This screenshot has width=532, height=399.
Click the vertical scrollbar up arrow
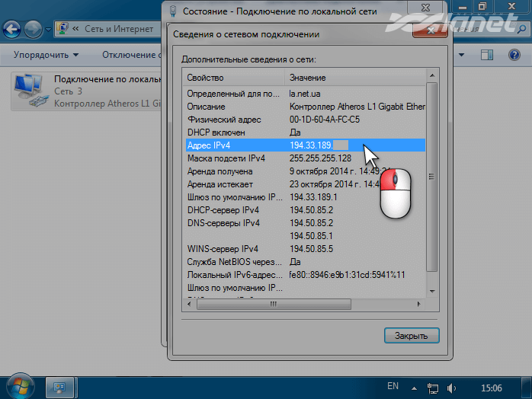tap(431, 78)
